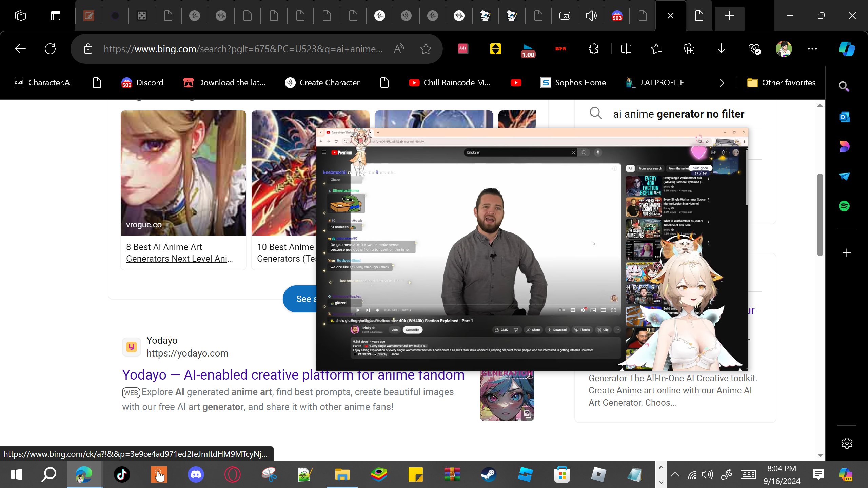Open options for 'Every Single Warhammer Space Marine Legion' video
The height and width of the screenshot is (488, 868).
(709, 200)
